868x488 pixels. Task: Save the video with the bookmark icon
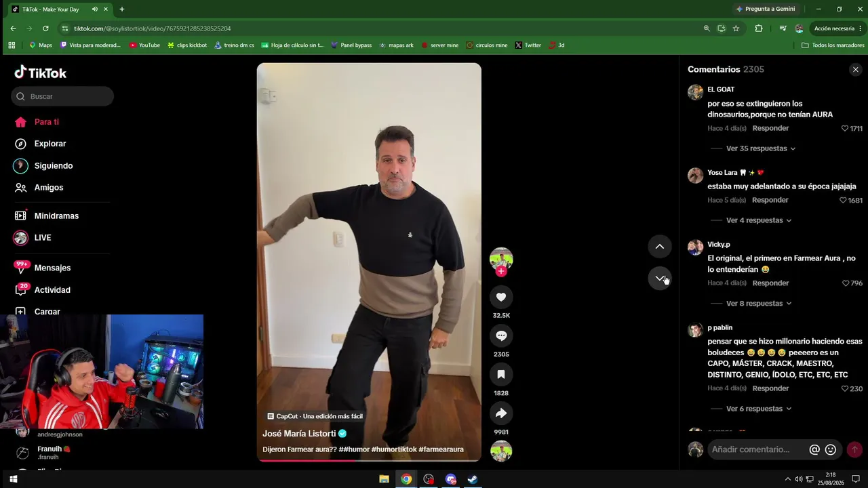(501, 374)
